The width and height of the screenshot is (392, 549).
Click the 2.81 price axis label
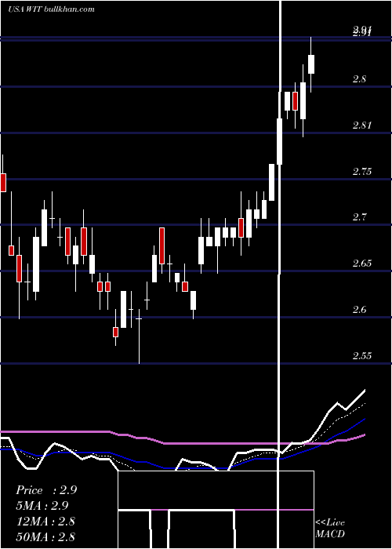[x=362, y=125]
